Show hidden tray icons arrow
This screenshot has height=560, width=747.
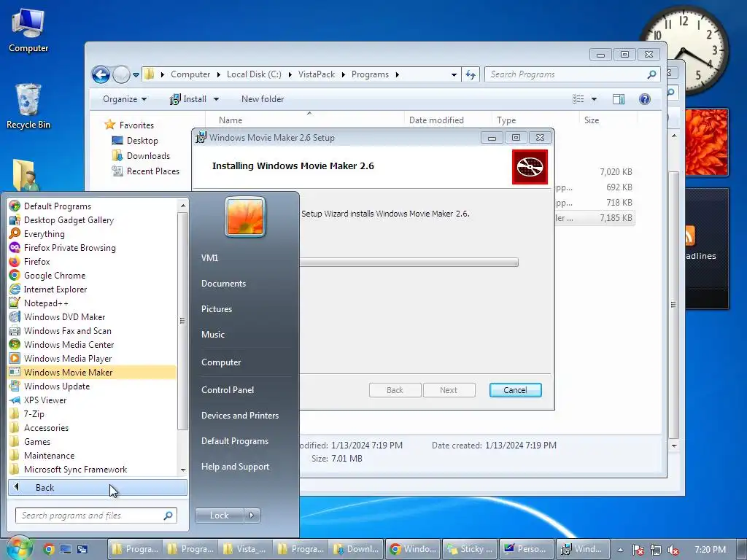pyautogui.click(x=620, y=550)
